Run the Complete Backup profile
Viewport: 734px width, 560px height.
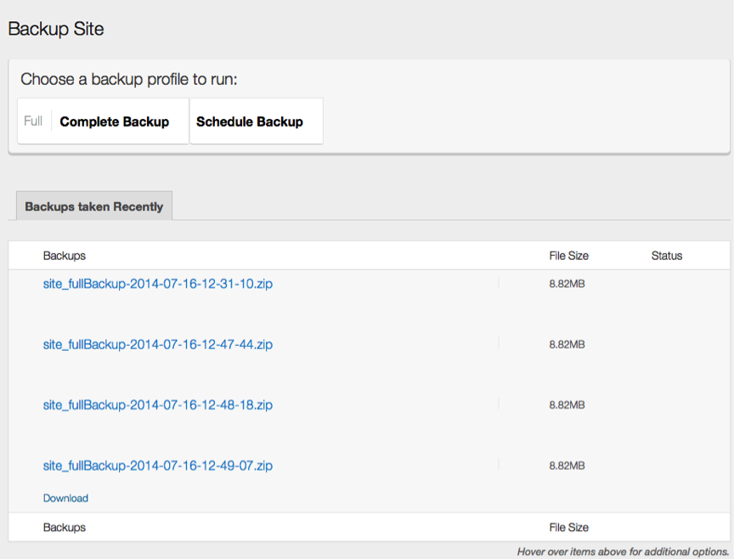(x=114, y=122)
